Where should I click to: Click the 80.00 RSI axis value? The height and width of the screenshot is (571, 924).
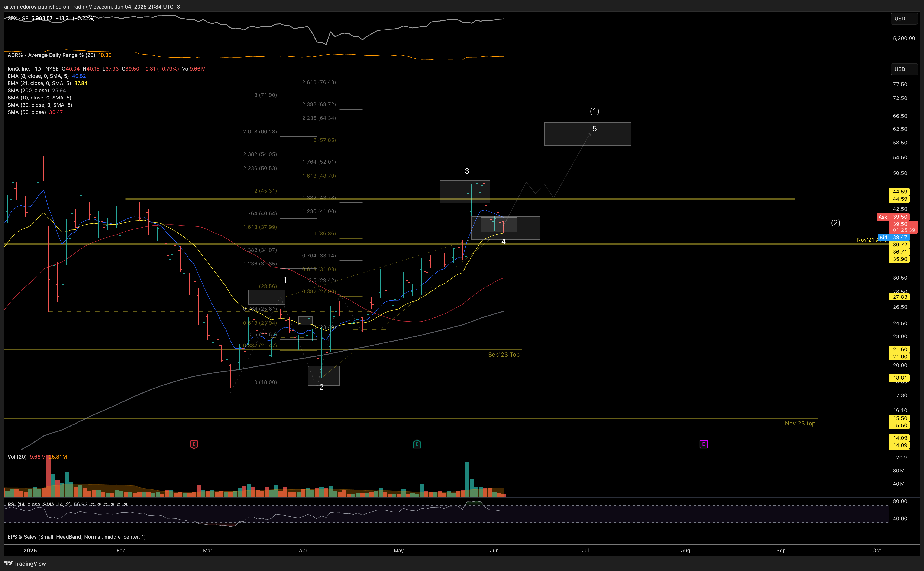tap(900, 501)
